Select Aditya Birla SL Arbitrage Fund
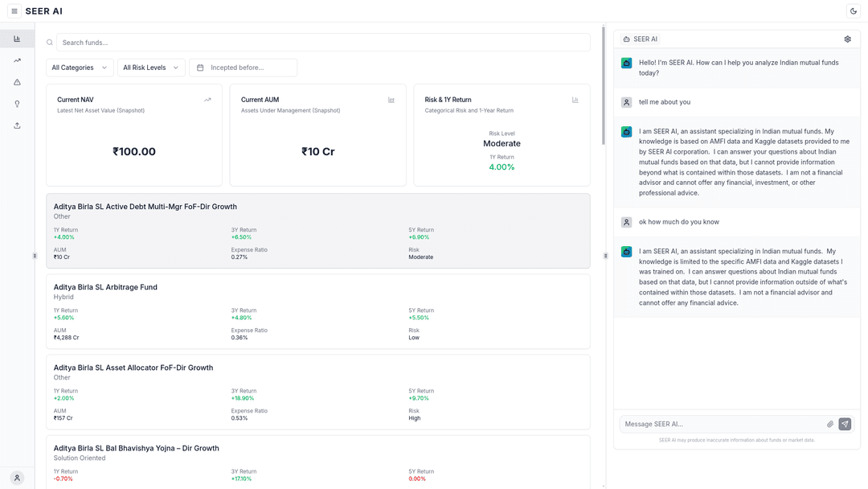 [105, 287]
